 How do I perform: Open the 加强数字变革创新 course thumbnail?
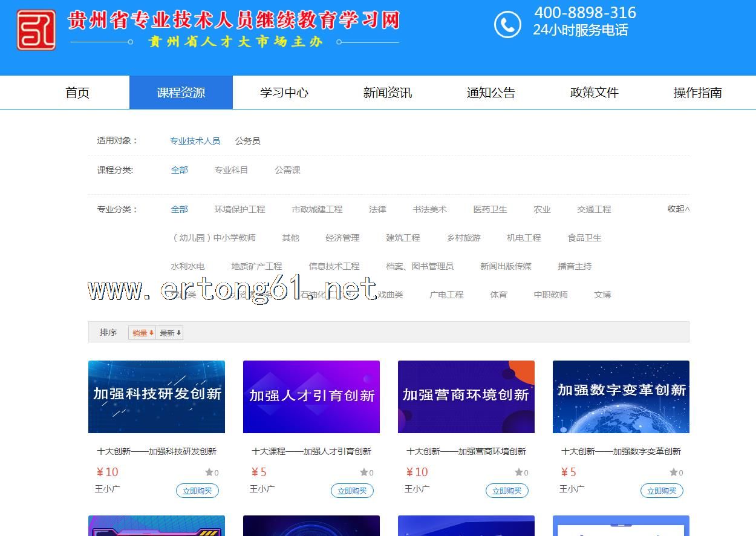pyautogui.click(x=621, y=397)
